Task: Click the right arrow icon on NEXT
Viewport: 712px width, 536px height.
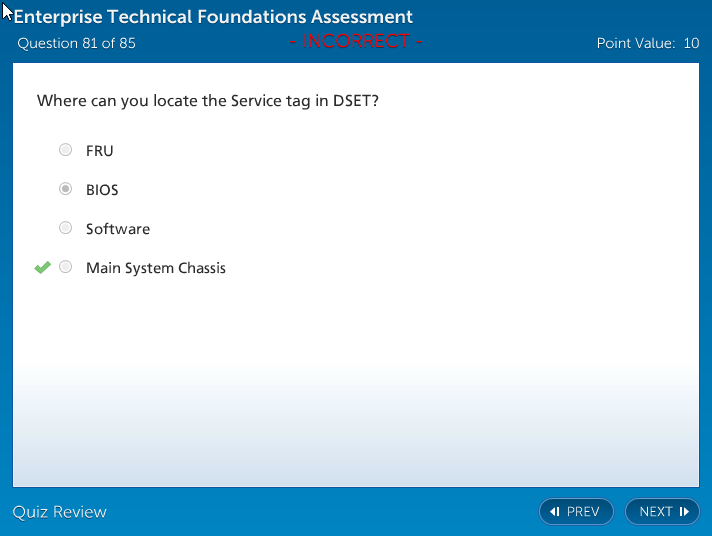Action: point(684,512)
